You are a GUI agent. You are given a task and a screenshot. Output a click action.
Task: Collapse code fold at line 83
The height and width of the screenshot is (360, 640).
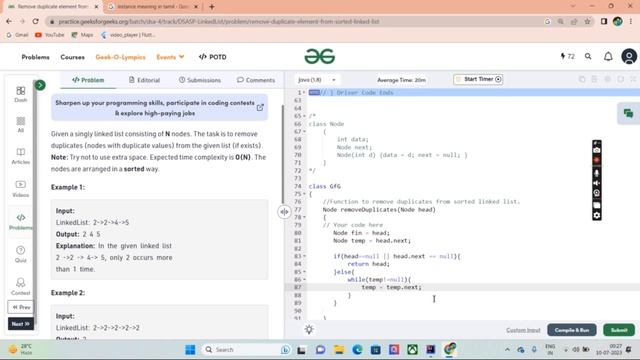coord(305,256)
